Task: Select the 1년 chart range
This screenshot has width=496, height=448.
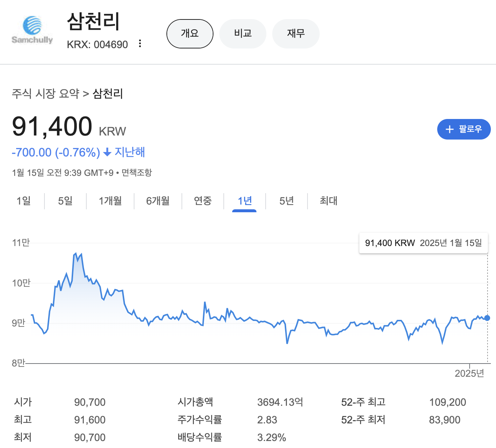Action: pyautogui.click(x=245, y=201)
